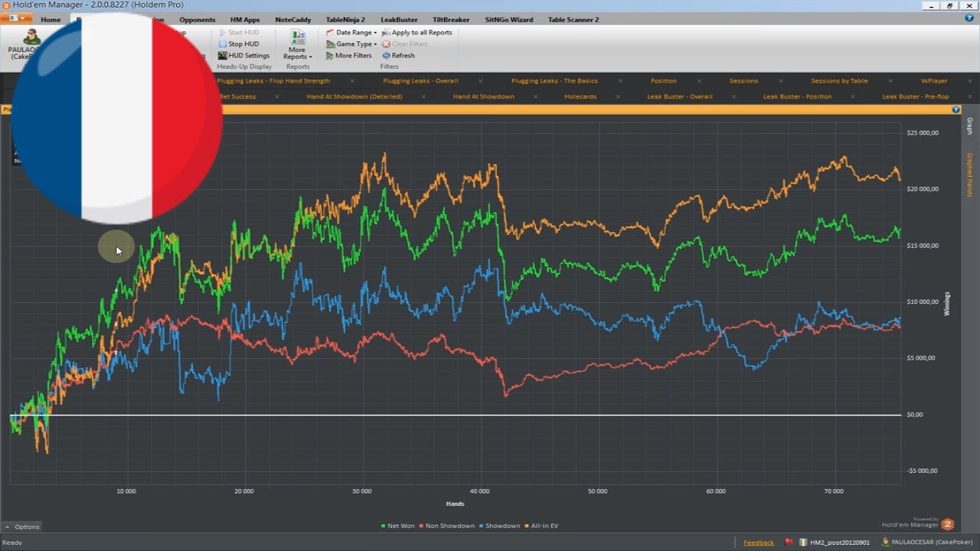The height and width of the screenshot is (551, 980).
Task: Open the Table Scanner 2 ribbon tab
Action: pos(573,20)
